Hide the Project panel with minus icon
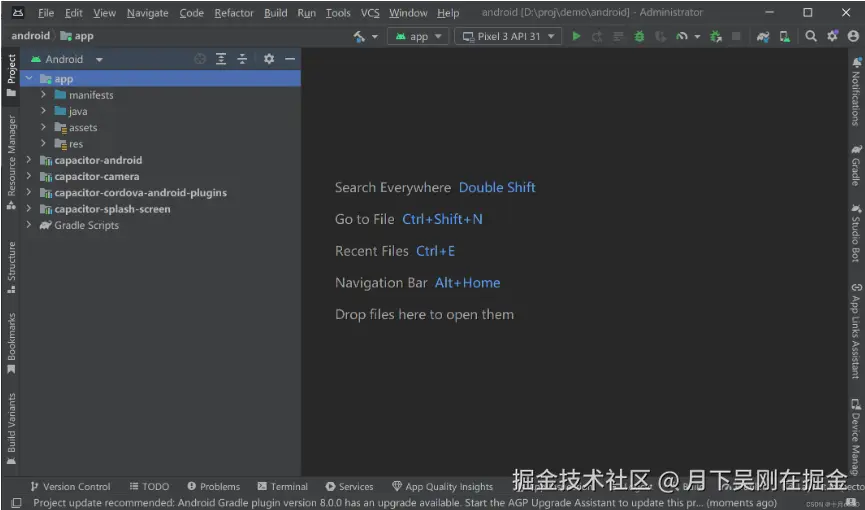This screenshot has width=865, height=510. (290, 59)
